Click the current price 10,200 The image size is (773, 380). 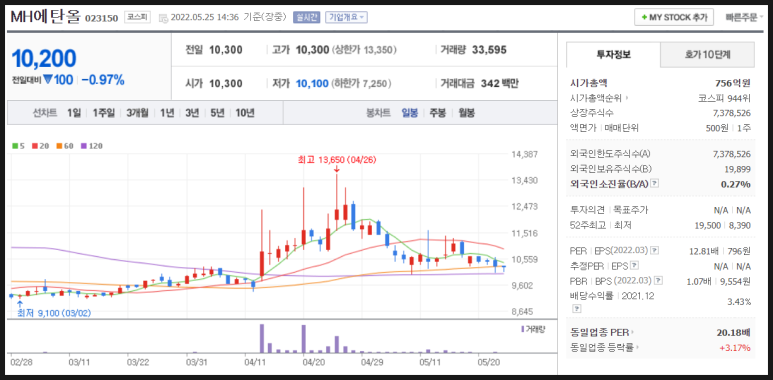point(44,59)
